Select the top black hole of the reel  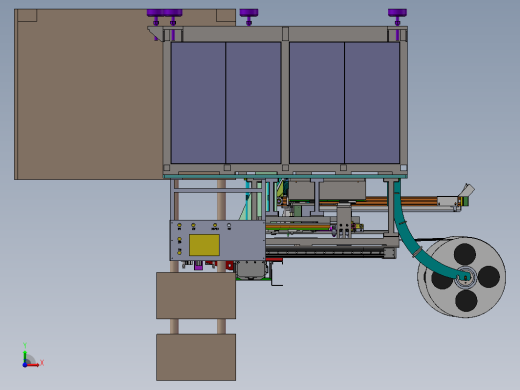point(465,254)
